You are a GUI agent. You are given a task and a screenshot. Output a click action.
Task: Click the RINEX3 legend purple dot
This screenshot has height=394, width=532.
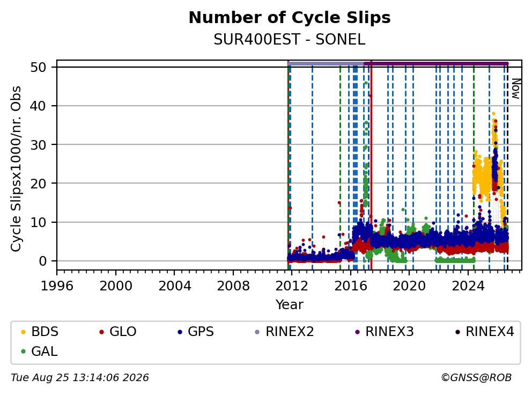357,332
